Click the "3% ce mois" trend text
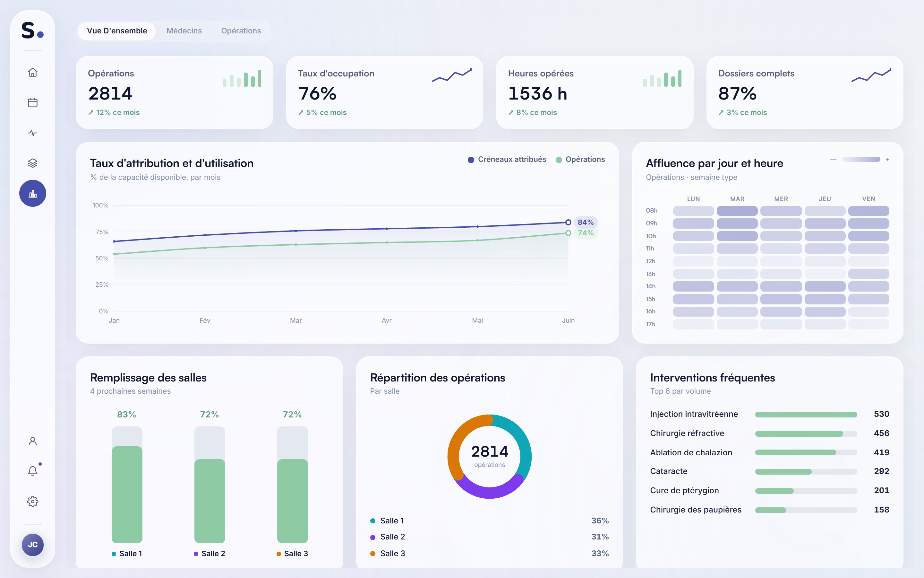The width and height of the screenshot is (924, 578). click(x=742, y=113)
